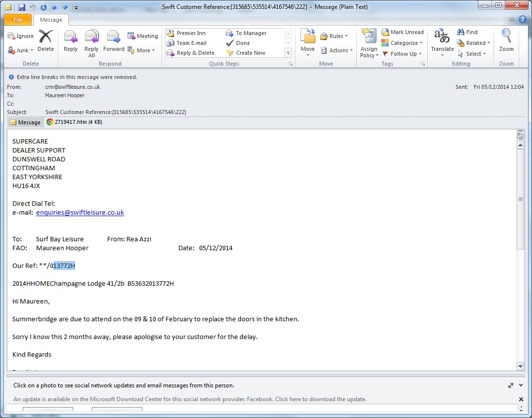Open Outlook Help question mark
Image resolution: width=532 pixels, height=418 pixels.
523,19
